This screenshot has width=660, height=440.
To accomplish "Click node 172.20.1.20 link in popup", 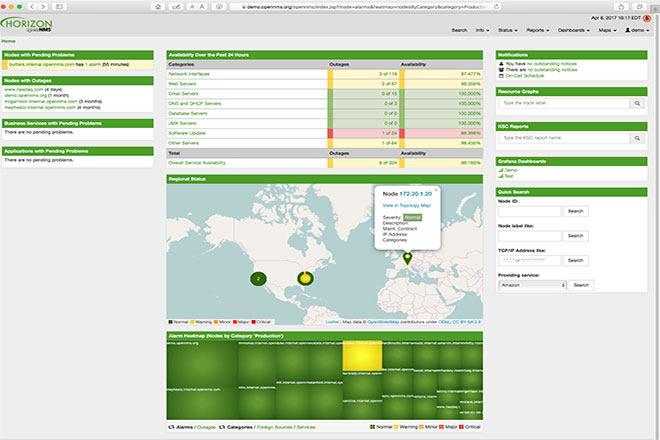I will 415,194.
